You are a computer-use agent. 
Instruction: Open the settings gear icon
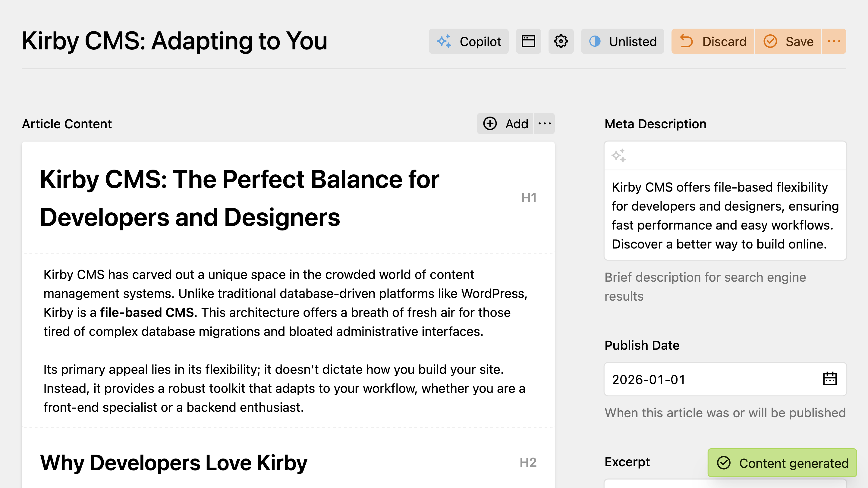561,41
